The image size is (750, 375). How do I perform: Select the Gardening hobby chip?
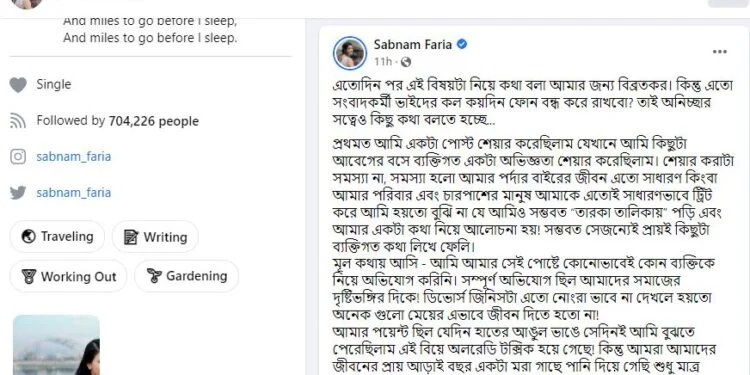click(x=187, y=276)
